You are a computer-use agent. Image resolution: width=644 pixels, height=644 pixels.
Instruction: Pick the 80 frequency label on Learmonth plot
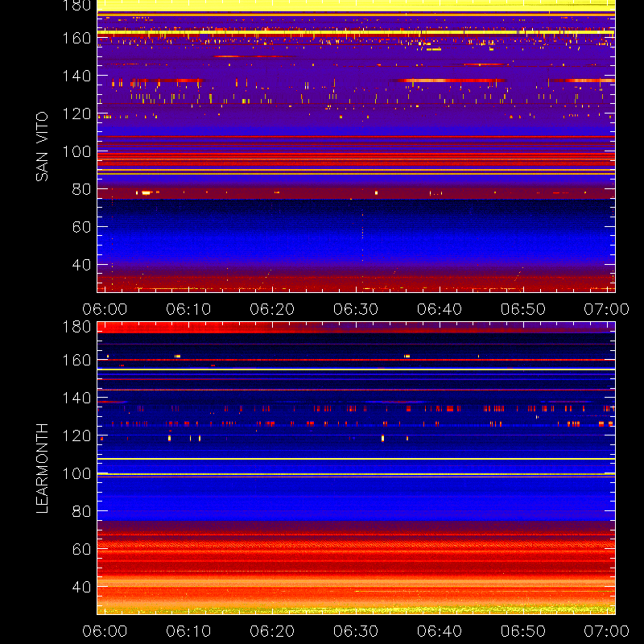pos(81,511)
